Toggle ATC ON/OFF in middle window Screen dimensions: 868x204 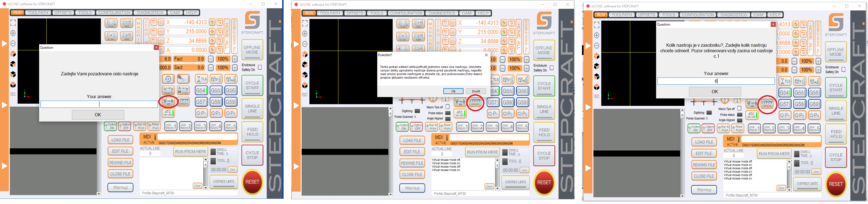(x=460, y=114)
